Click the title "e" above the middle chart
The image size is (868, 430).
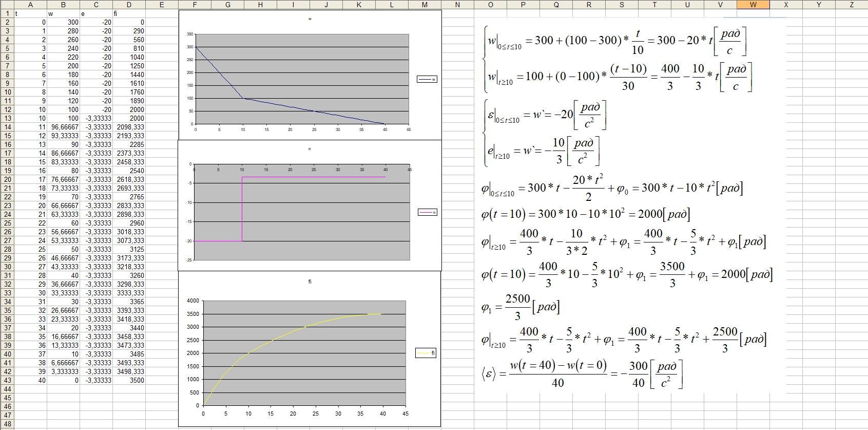click(x=310, y=149)
